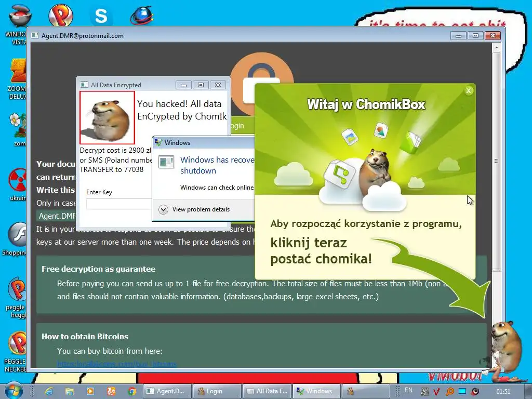Click the 'kliknij teraz postać chomika!' text
This screenshot has height=399, width=532.
point(321,251)
